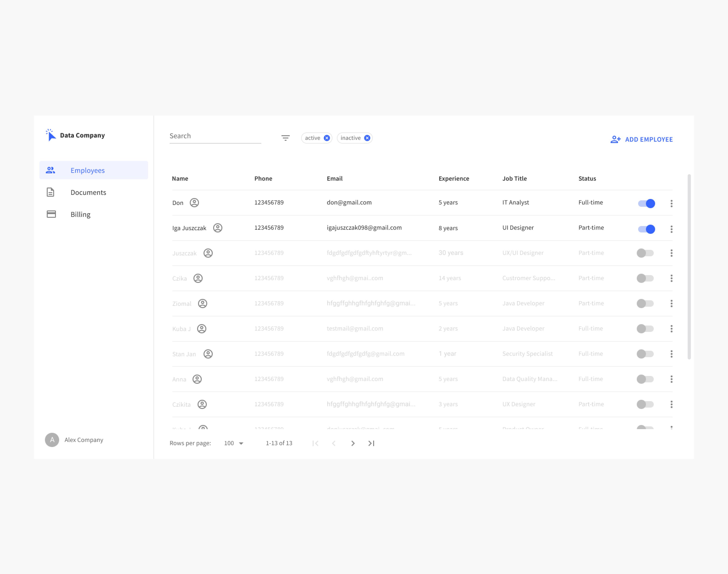Screen dimensions: 728x574
Task: Open more options for Kuba J
Action: (671, 329)
